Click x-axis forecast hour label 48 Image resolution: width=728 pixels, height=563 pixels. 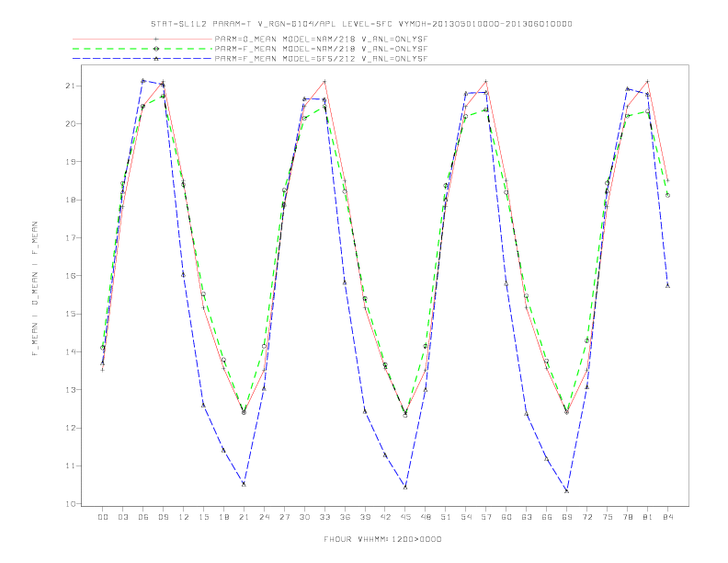click(426, 517)
